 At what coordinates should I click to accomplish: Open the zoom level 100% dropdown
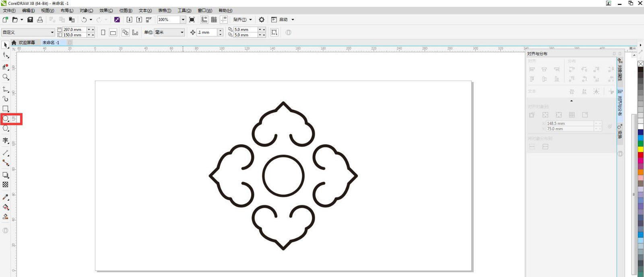point(183,20)
